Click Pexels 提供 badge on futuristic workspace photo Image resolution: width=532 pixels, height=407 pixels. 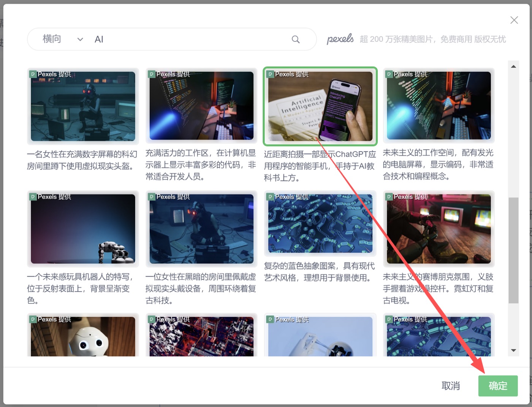(x=407, y=74)
